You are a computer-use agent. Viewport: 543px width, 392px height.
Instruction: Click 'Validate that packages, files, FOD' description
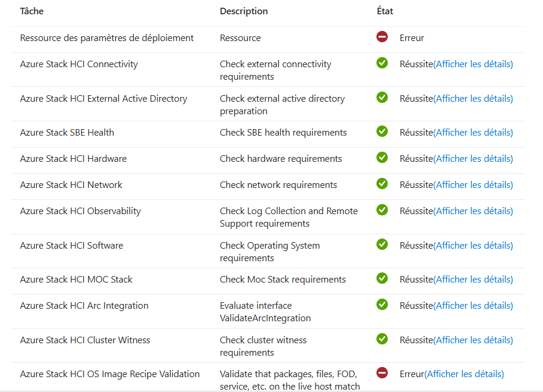[290, 380]
